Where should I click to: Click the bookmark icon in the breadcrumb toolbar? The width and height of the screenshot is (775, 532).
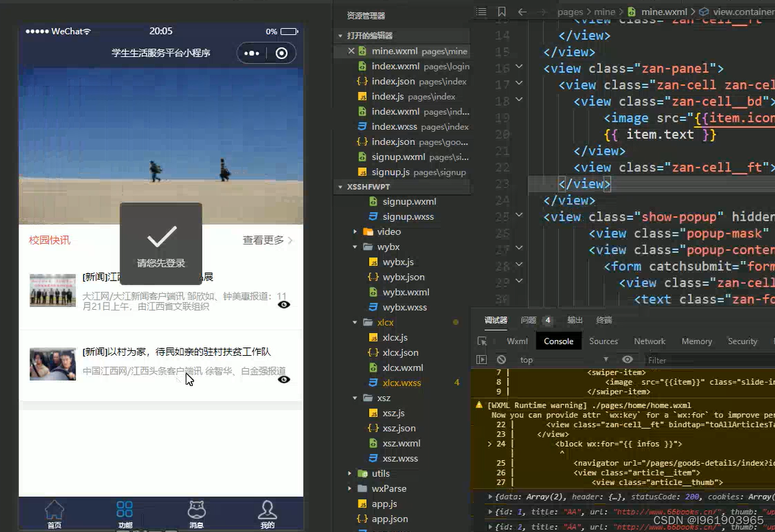501,11
